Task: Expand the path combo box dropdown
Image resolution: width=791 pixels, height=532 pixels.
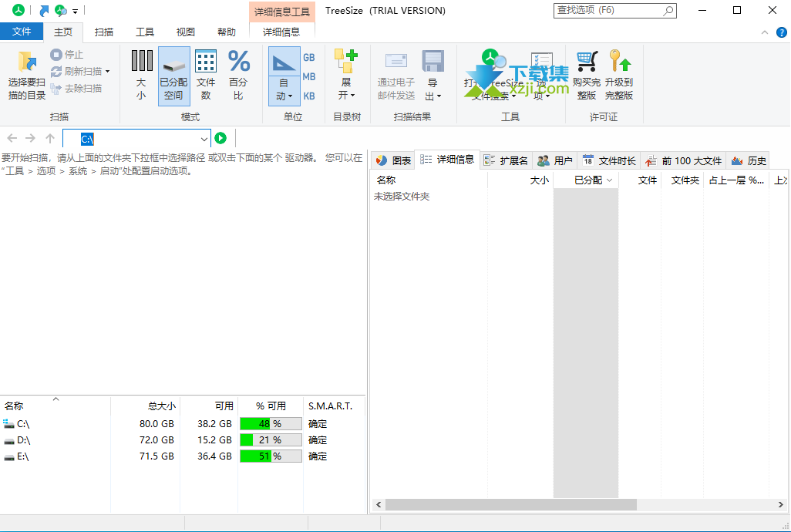Action: 204,139
